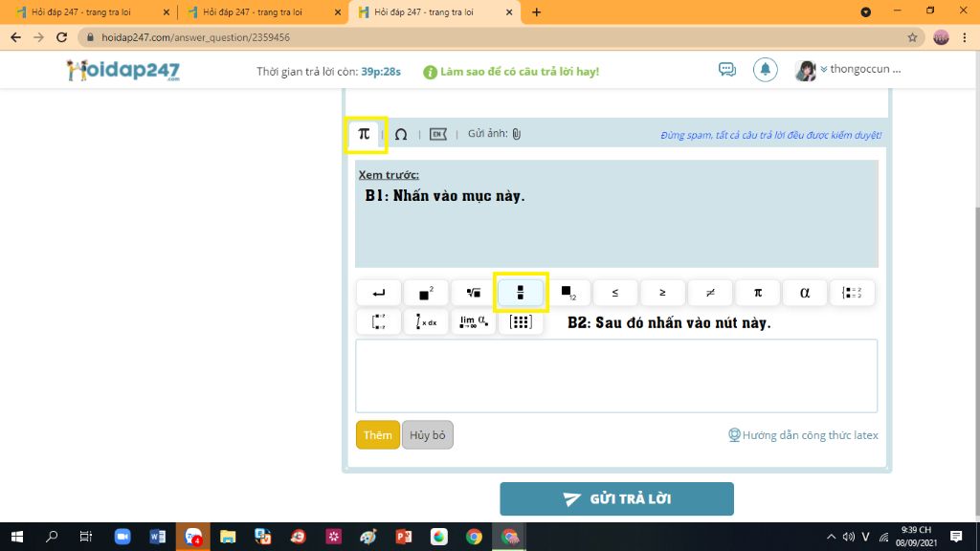Viewport: 980px width, 551px height.
Task: Open the chat messages icon
Action: (727, 70)
